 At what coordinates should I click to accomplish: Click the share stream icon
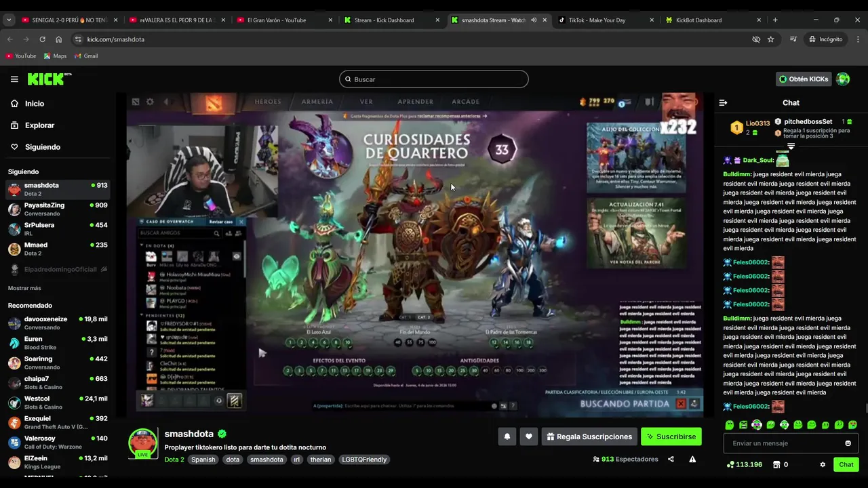pyautogui.click(x=671, y=460)
